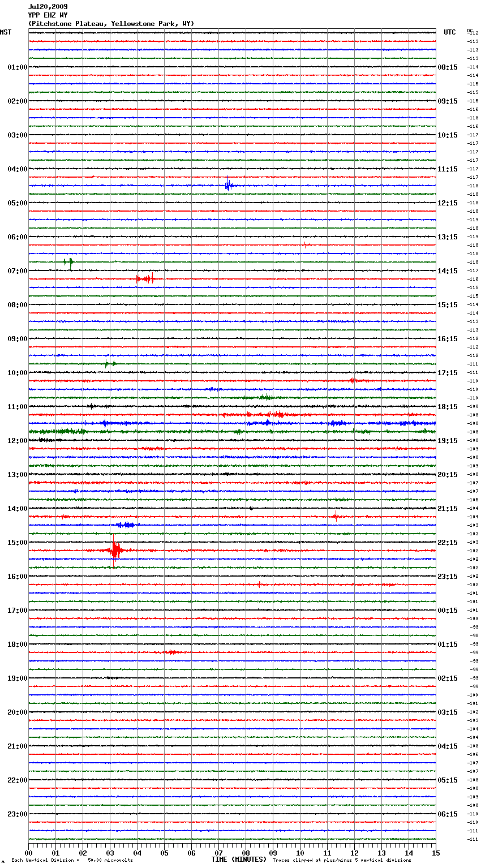
Task: Click the Traces clipped at plus/minus footer note
Action: point(342,861)
